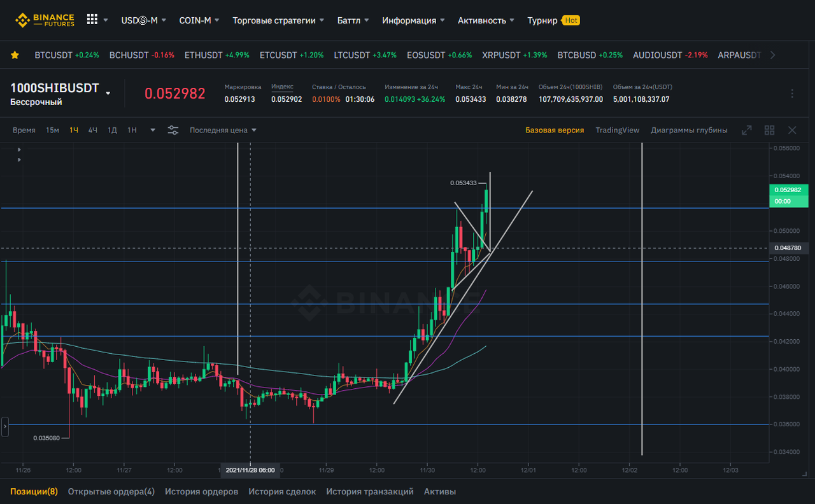This screenshot has height=504, width=815.
Task: Open the История транзакций tab
Action: [x=370, y=491]
